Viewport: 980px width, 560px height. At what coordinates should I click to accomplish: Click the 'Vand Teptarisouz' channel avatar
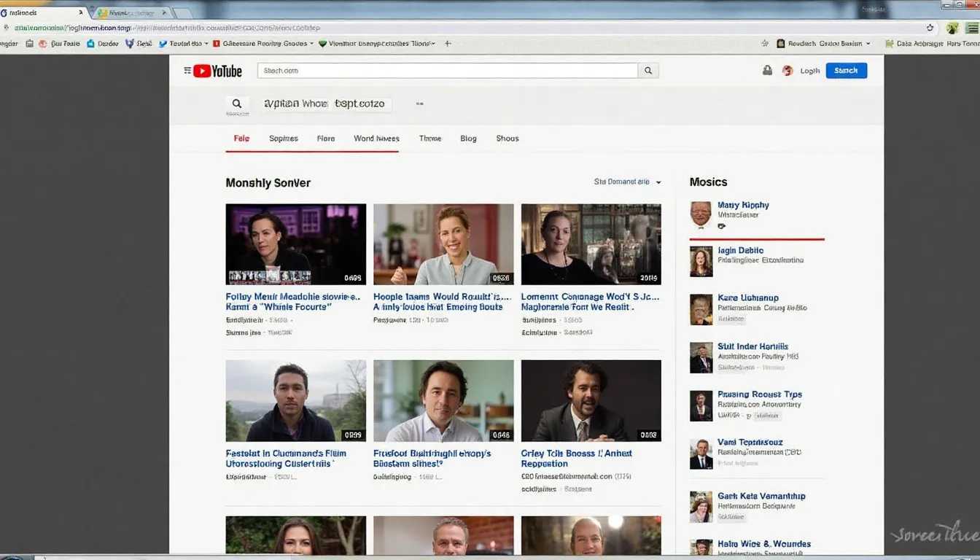click(701, 454)
